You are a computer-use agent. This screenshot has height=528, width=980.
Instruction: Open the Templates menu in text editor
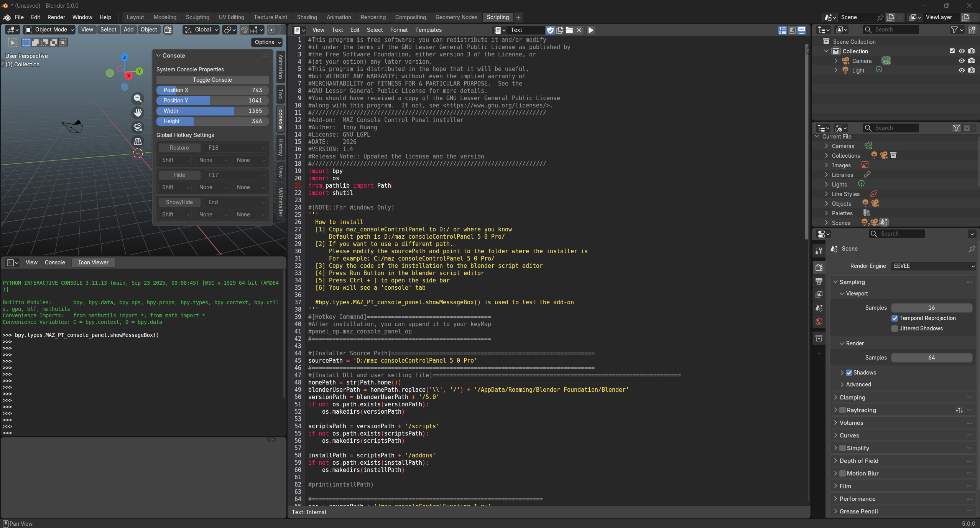(428, 30)
